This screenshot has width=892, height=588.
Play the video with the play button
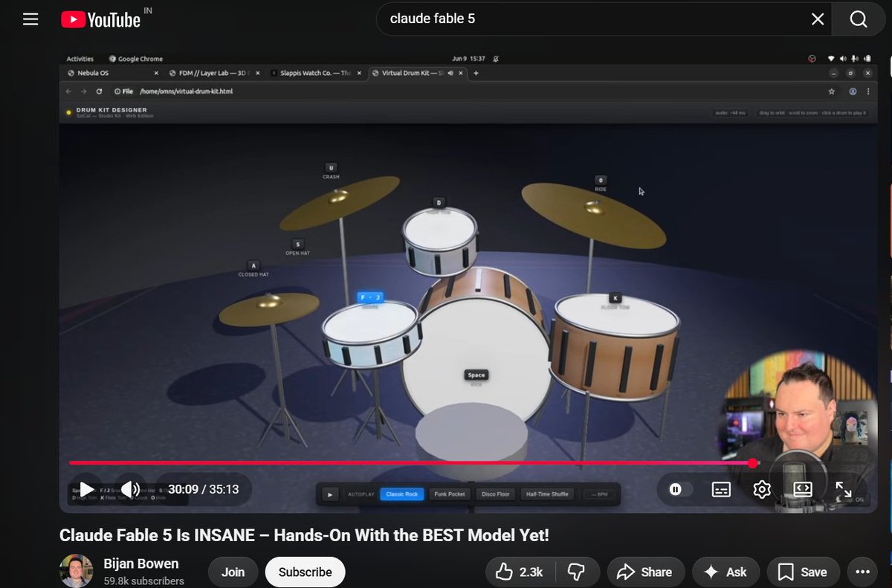pyautogui.click(x=87, y=489)
